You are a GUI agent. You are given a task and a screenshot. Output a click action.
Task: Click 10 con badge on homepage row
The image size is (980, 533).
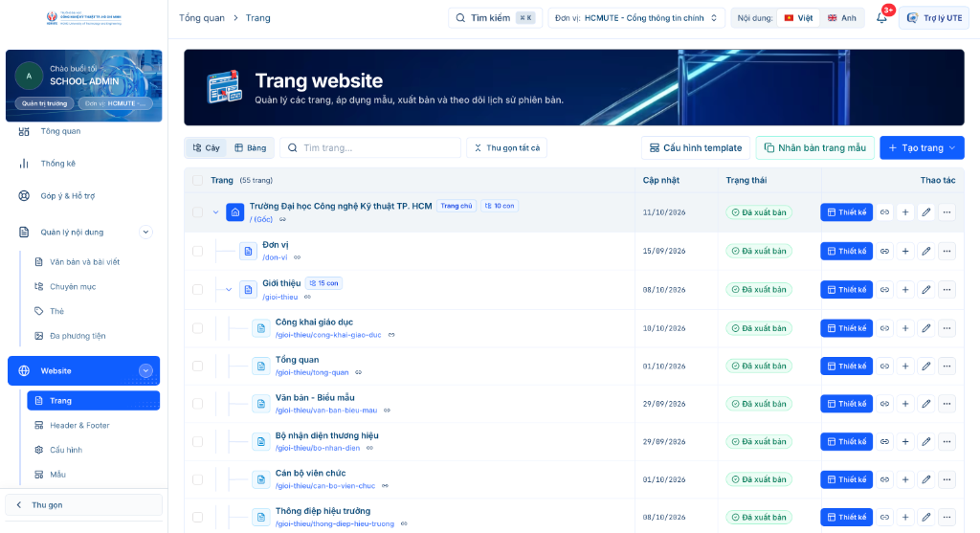[500, 206]
